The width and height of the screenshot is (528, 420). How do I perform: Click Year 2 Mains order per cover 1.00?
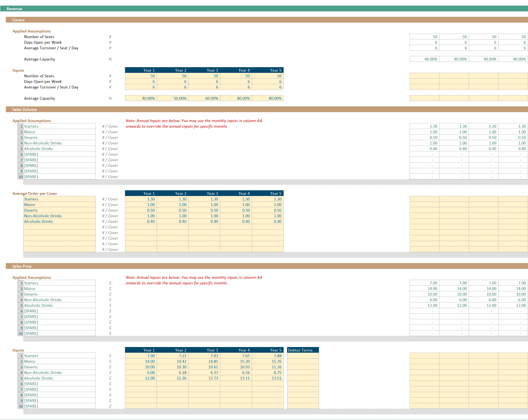[x=172, y=205]
